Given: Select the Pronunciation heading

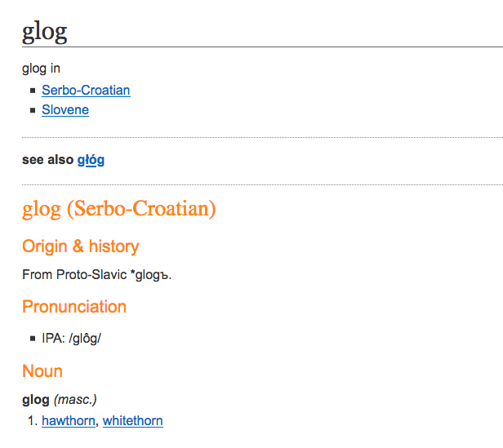Looking at the screenshot, I should tap(74, 307).
